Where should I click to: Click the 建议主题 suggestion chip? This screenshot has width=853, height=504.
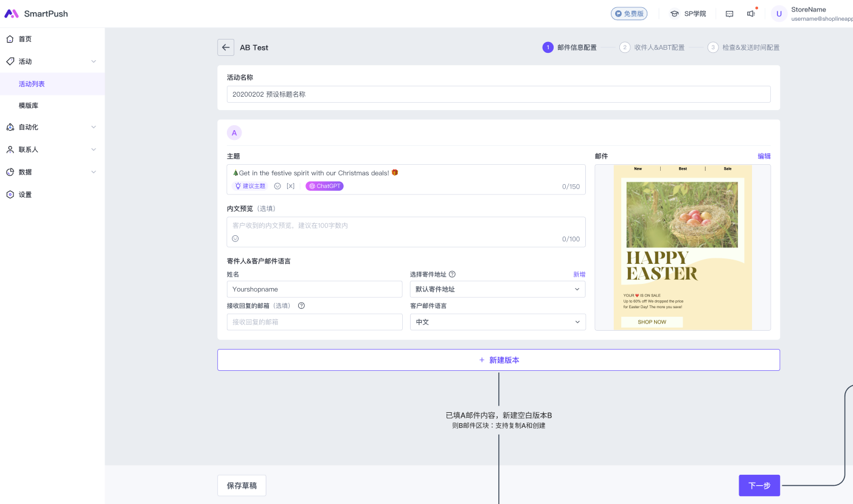[x=250, y=186]
